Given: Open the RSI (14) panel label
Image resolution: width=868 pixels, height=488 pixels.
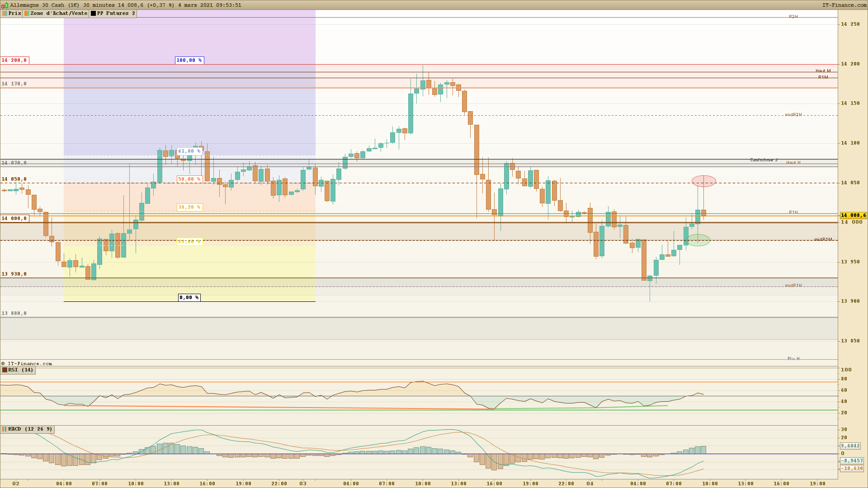Looking at the screenshot, I should [x=21, y=370].
